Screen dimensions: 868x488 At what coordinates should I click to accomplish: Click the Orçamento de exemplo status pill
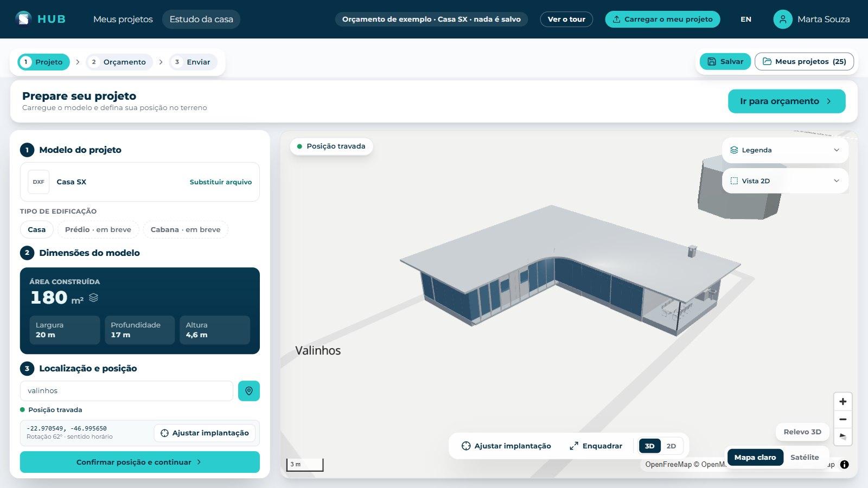point(431,19)
